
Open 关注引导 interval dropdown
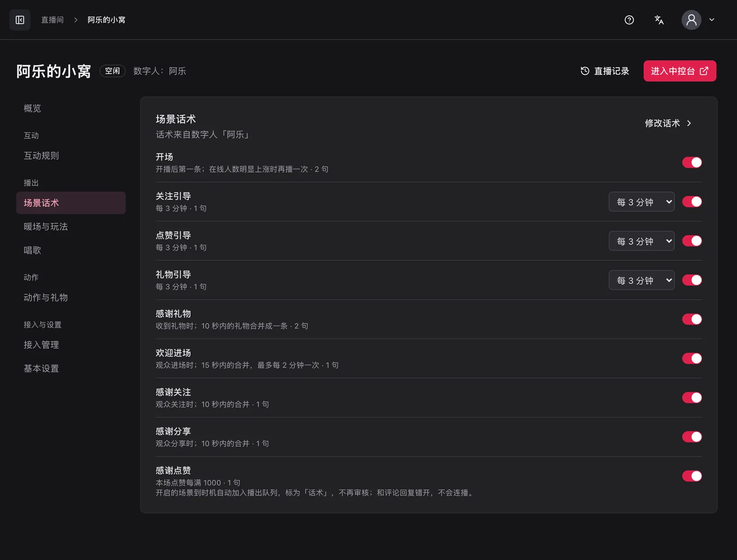642,202
